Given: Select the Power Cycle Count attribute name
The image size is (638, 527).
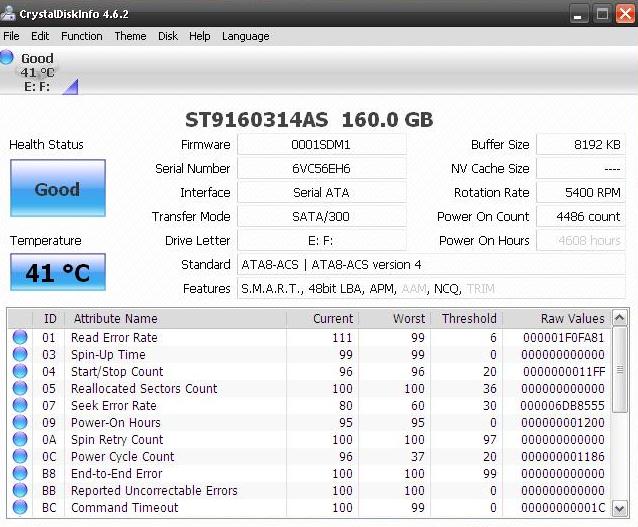Looking at the screenshot, I should pyautogui.click(x=122, y=457).
